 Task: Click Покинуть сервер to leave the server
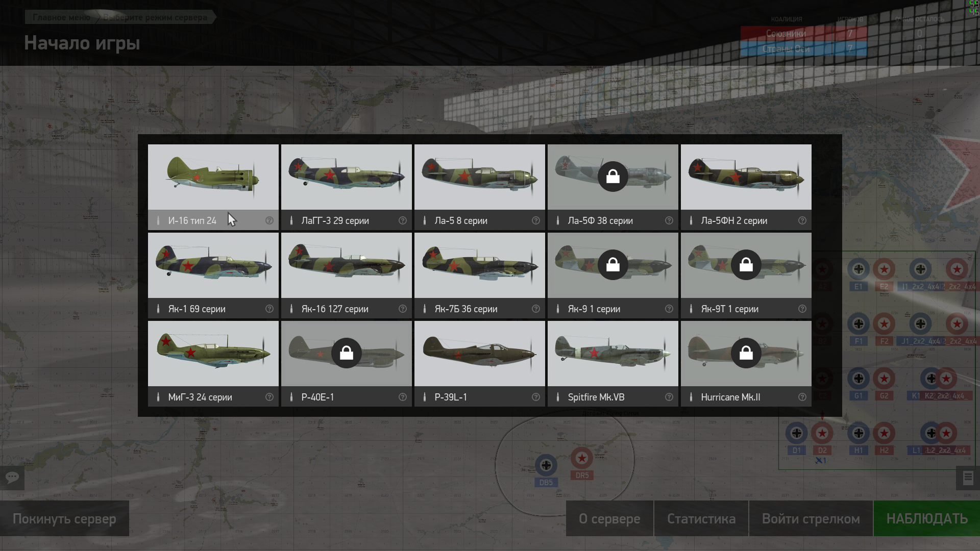[64, 518]
